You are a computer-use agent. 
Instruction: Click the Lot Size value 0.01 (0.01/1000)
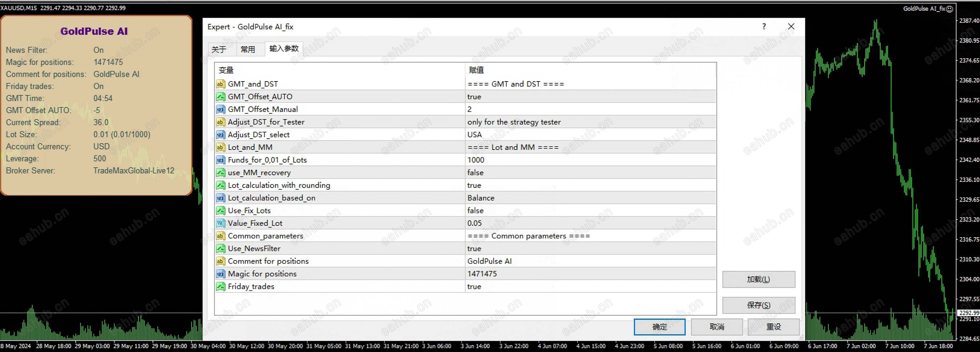pos(122,135)
